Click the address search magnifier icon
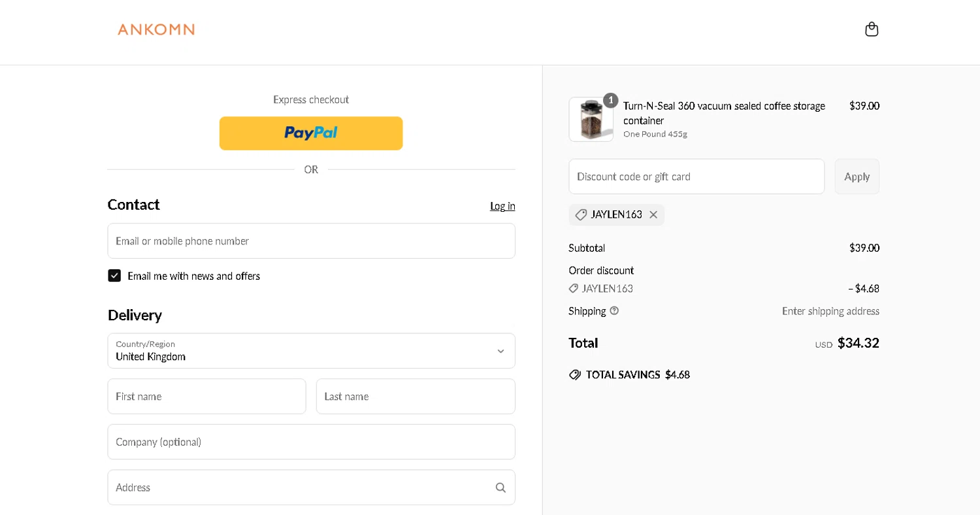This screenshot has height=515, width=980. click(x=500, y=488)
